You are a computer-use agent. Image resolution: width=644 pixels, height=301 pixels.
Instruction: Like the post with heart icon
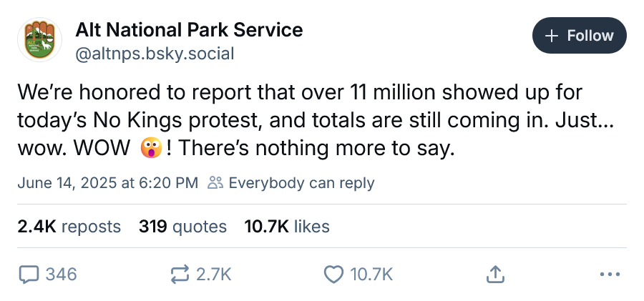click(x=333, y=275)
